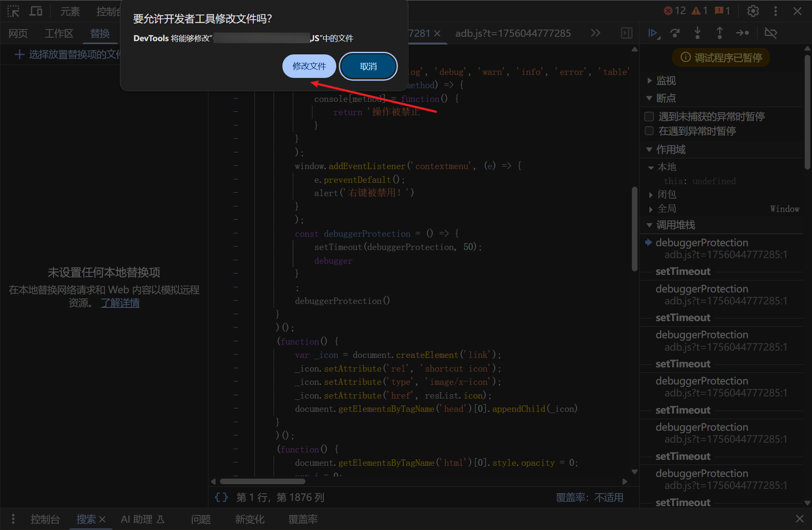Toggle the debugger sidebar panel
812x530 pixels.
coord(626,33)
